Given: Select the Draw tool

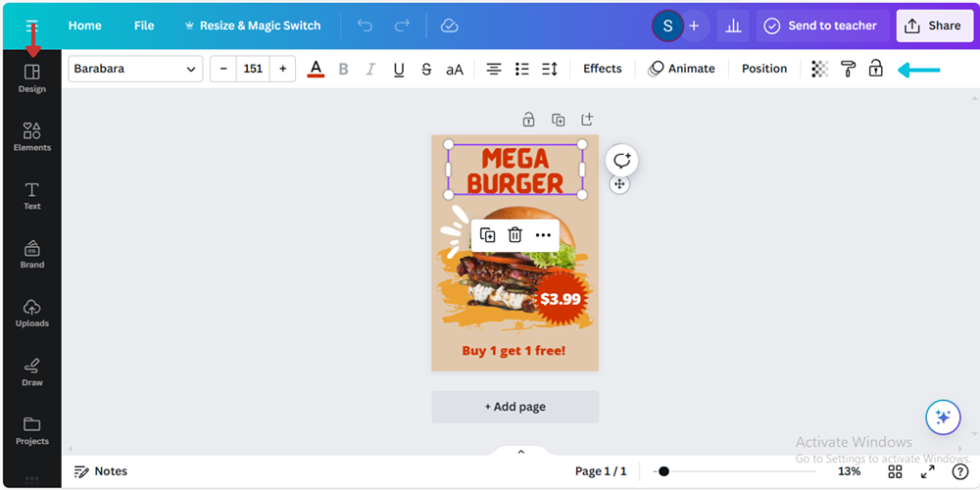Looking at the screenshot, I should coord(32,371).
